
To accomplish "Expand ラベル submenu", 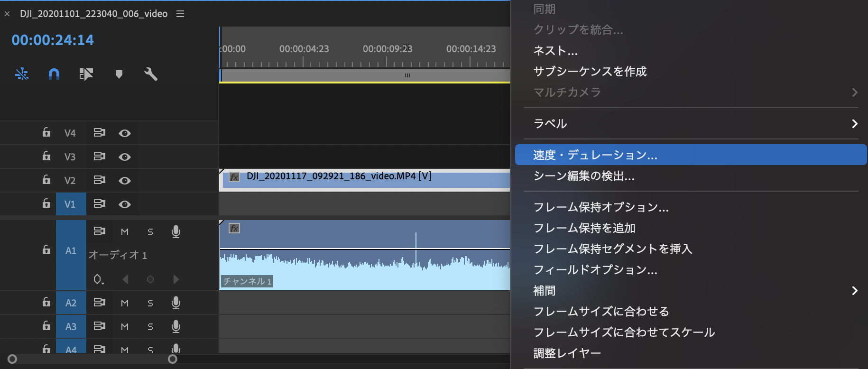I will 691,123.
